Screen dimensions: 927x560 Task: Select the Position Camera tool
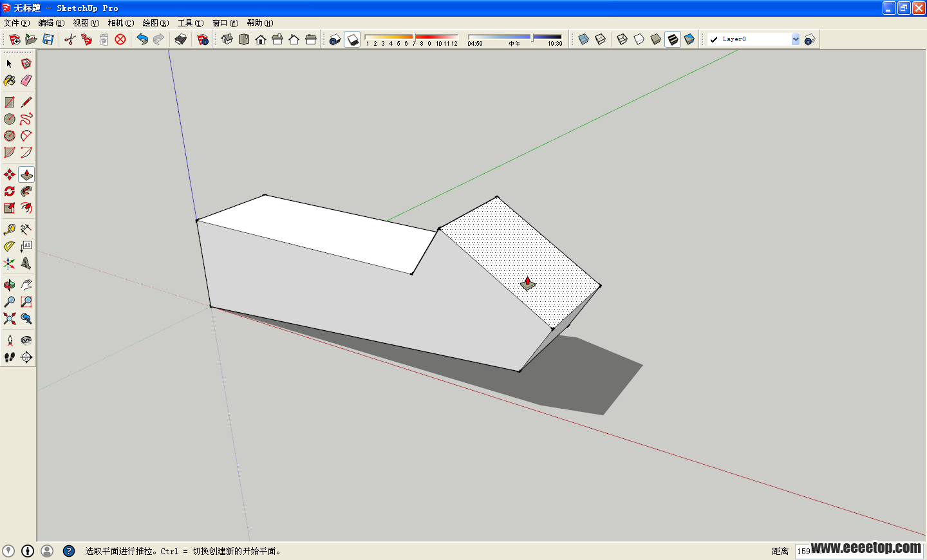(x=10, y=341)
